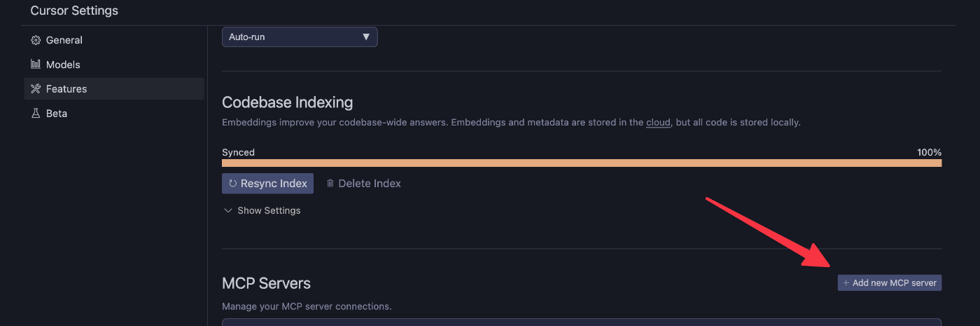Click the gear icon beside General
The height and width of the screenshot is (326, 980).
click(36, 41)
